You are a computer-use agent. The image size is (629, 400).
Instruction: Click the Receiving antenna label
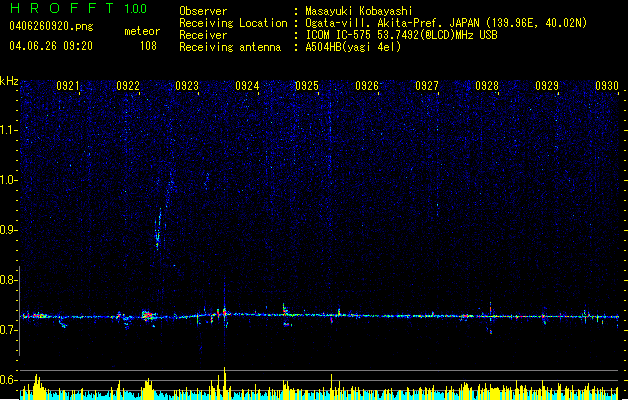point(230,47)
